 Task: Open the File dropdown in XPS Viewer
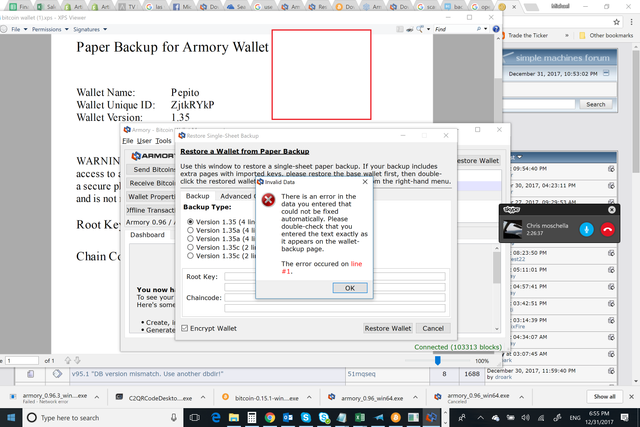click(x=19, y=29)
